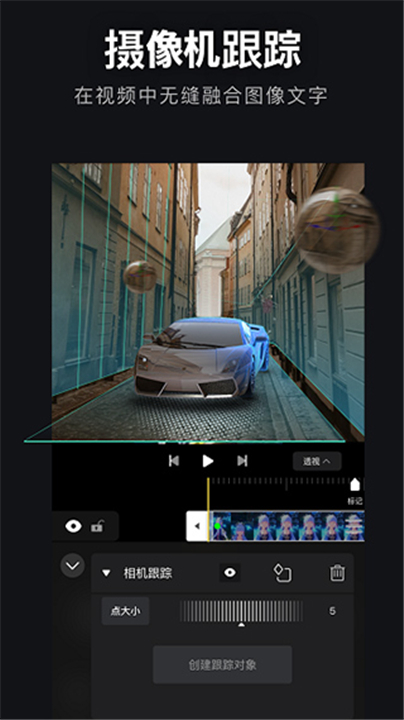Click the play button under the preview

(208, 461)
